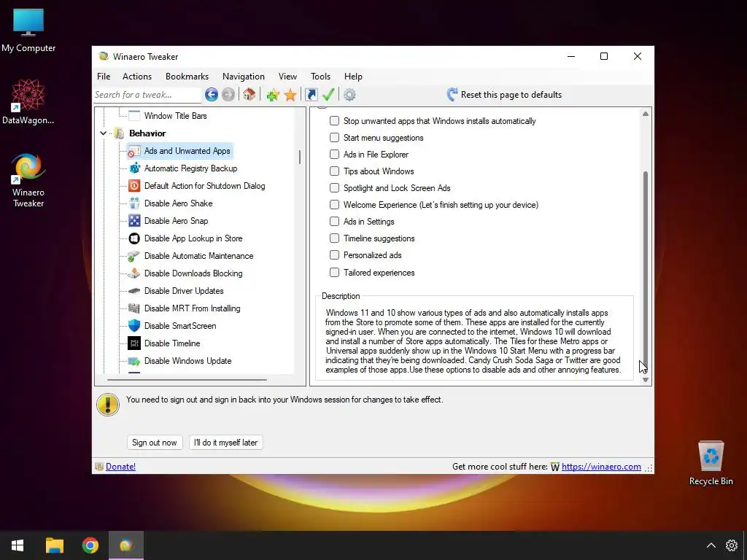The height and width of the screenshot is (560, 747).
Task: Click the Disable SmartScreen shield icon
Action: (x=134, y=326)
